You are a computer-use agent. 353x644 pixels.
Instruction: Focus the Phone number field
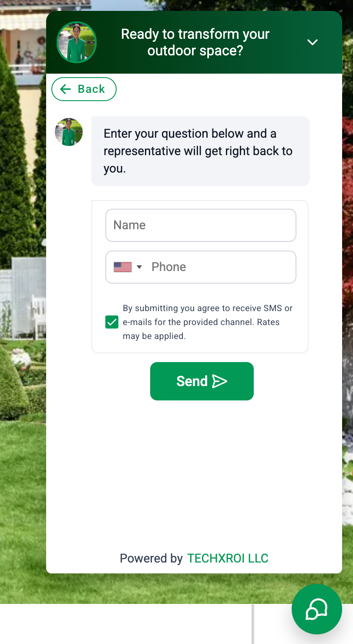pos(201,267)
